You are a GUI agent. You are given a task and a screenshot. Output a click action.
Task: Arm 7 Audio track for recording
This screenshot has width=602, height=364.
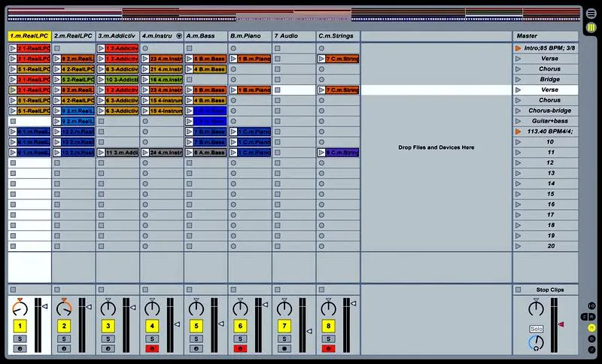pos(284,349)
